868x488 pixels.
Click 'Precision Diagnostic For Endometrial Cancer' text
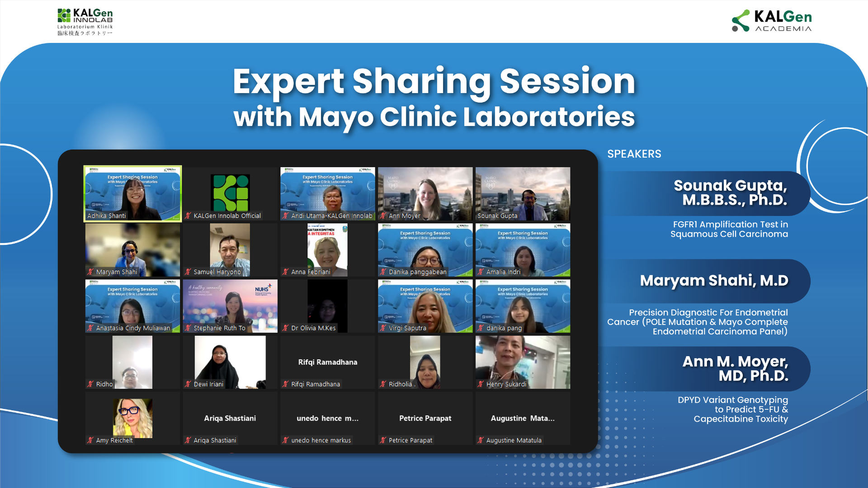(x=698, y=322)
